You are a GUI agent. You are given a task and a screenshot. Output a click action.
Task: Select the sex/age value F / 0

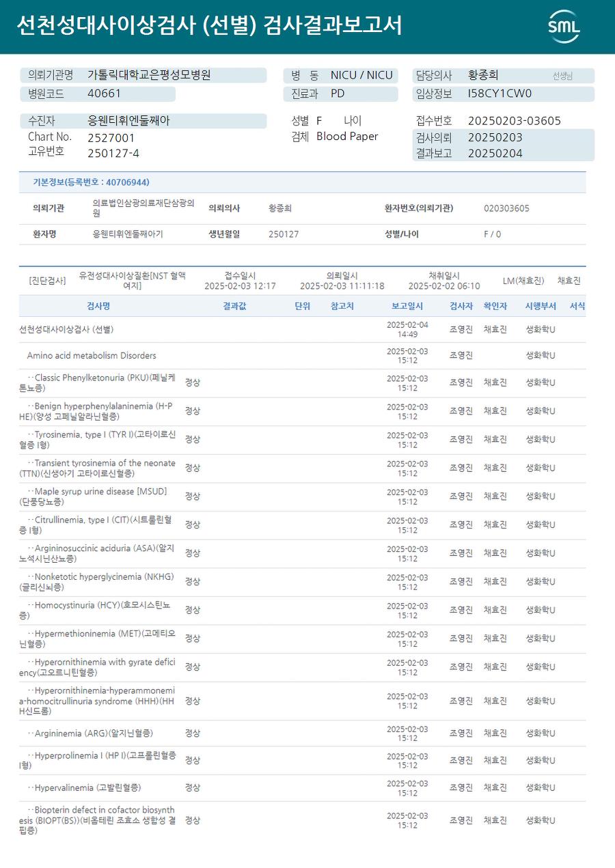click(492, 234)
